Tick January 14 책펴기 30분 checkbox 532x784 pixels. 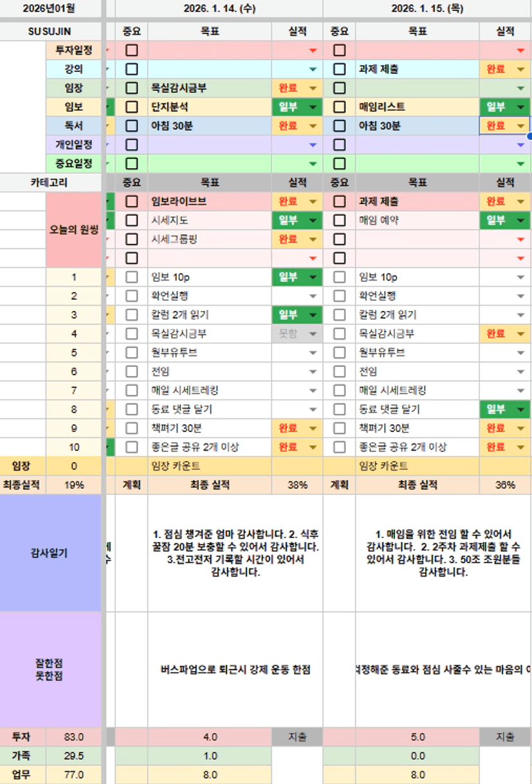132,428
